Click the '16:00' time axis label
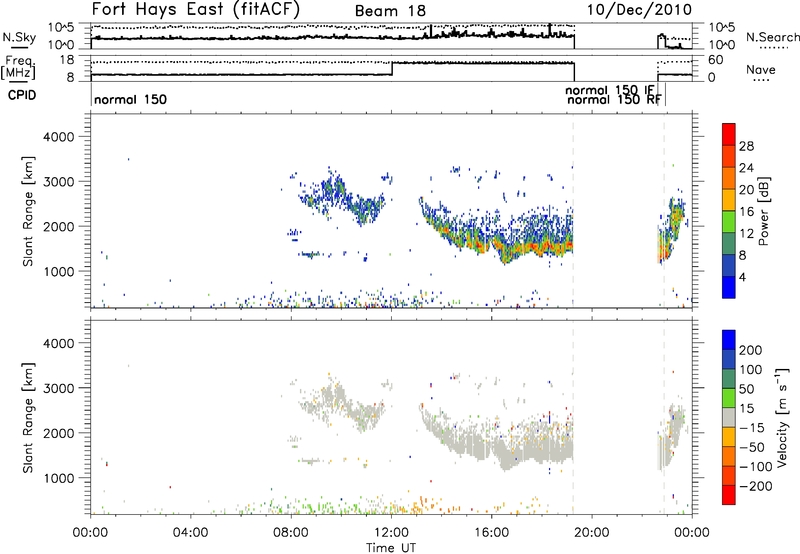The width and height of the screenshot is (800, 554). (491, 533)
